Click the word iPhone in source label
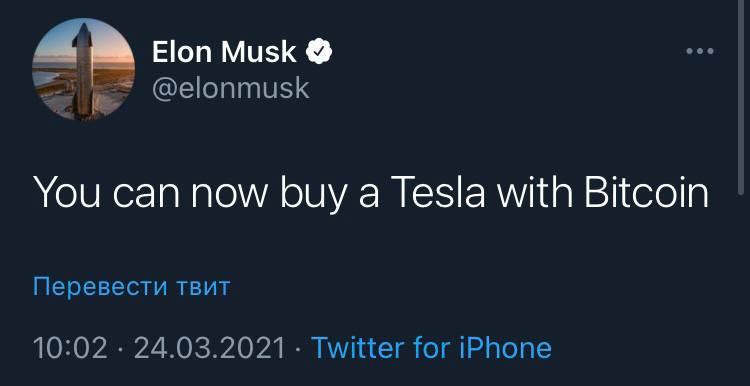 click(505, 348)
